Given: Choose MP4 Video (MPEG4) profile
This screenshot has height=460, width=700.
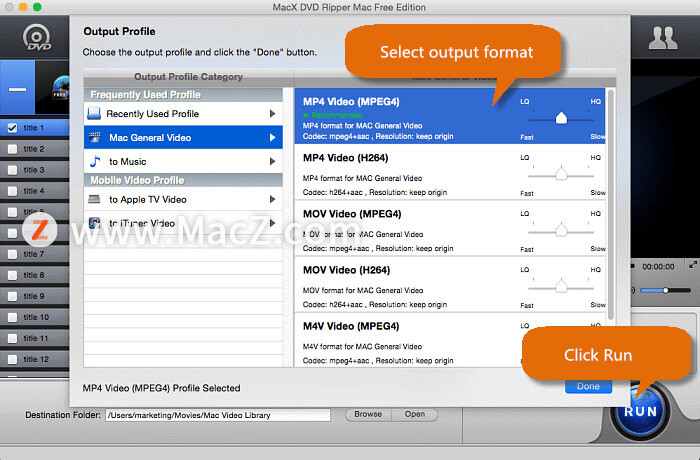Looking at the screenshot, I should [450, 116].
